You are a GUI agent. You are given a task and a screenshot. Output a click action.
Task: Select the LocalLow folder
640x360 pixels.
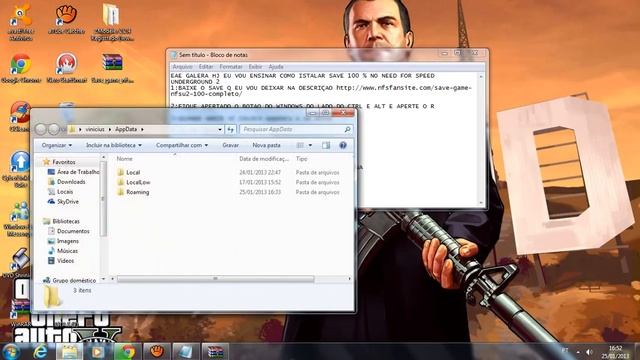(138, 182)
